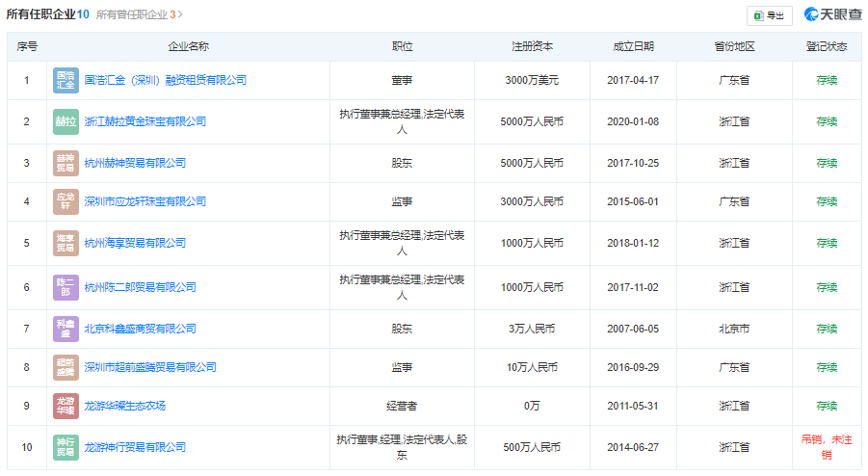
Task: Click the 职位 column header
Action: pyautogui.click(x=402, y=47)
